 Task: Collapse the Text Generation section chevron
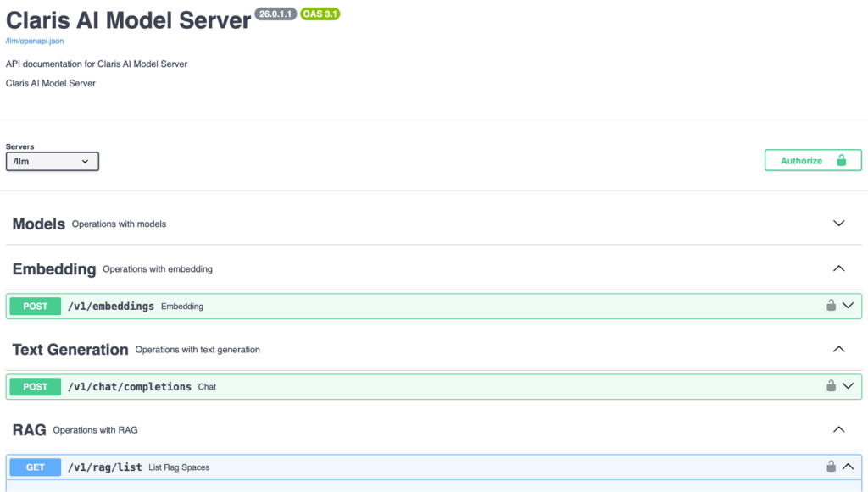(838, 349)
